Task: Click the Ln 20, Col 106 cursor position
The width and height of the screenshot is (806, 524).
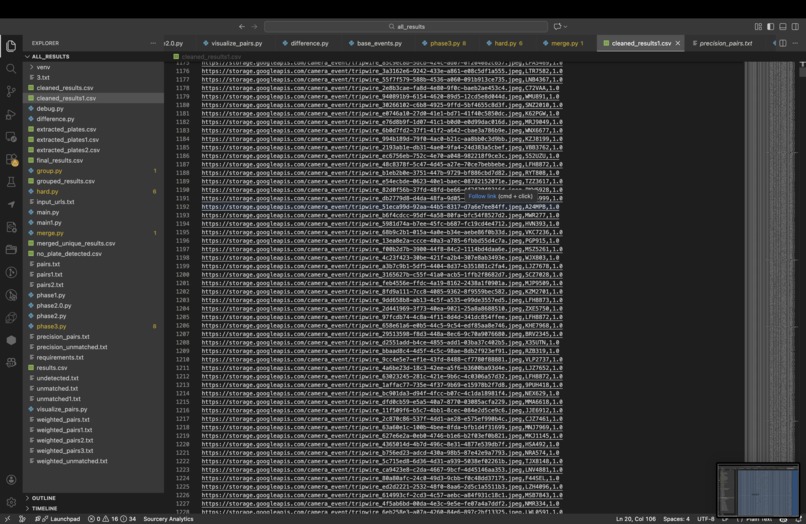Action: tap(636, 519)
